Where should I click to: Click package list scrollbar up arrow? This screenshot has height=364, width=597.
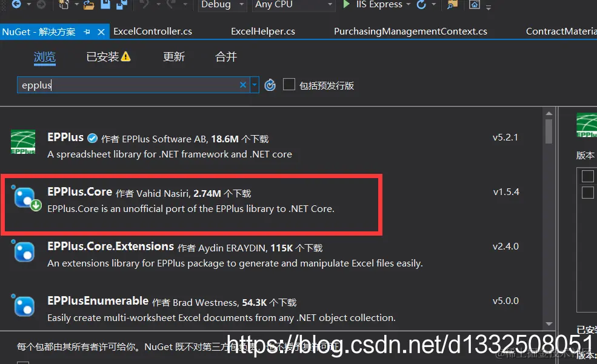[x=549, y=113]
